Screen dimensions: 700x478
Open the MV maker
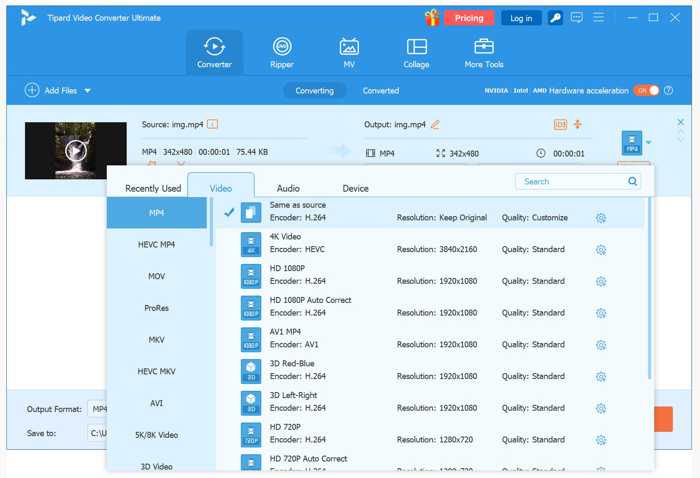point(349,52)
